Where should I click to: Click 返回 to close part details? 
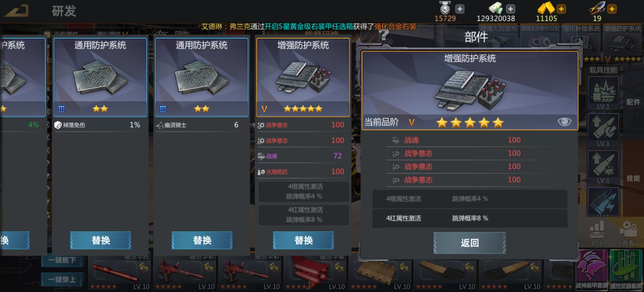click(469, 243)
